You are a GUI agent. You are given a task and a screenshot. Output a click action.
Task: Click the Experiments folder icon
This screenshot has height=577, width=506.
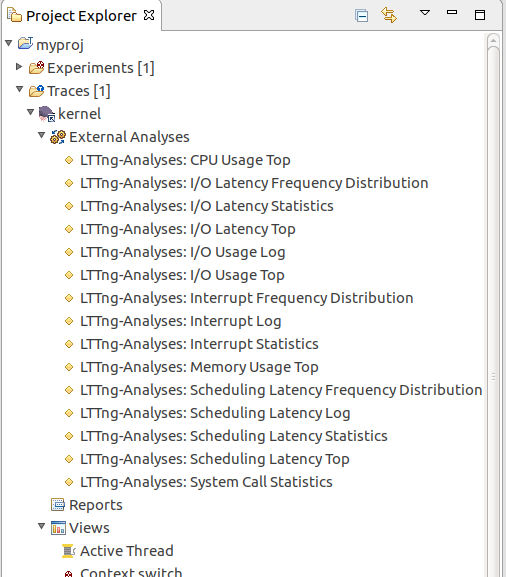coord(36,68)
